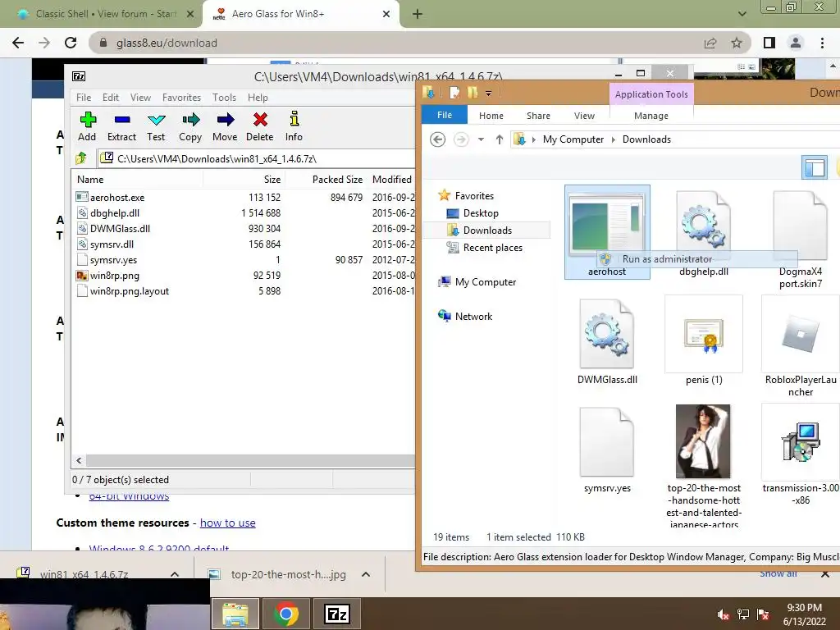The width and height of the screenshot is (840, 630).
Task: Open Chrome tab search chevron
Action: (742, 14)
